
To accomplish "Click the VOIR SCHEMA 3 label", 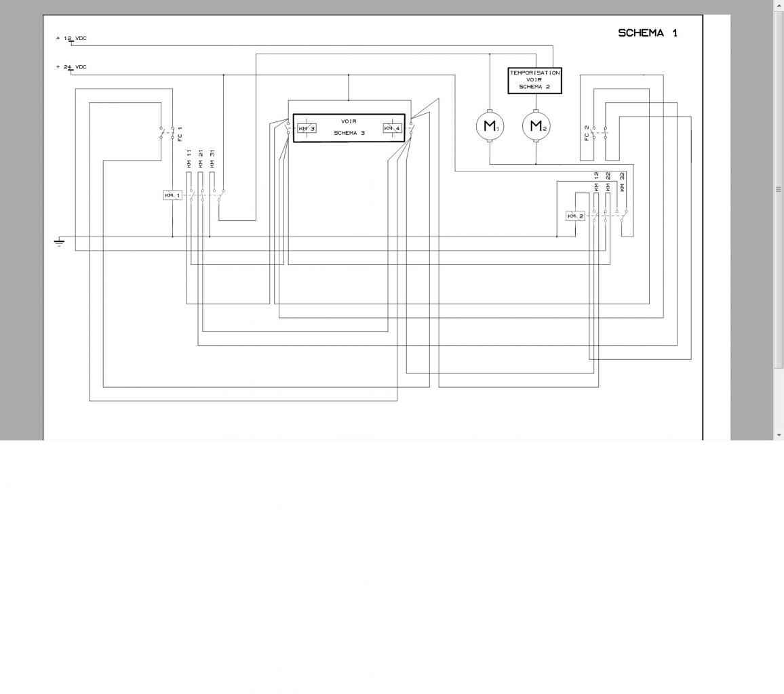I will 349,127.
